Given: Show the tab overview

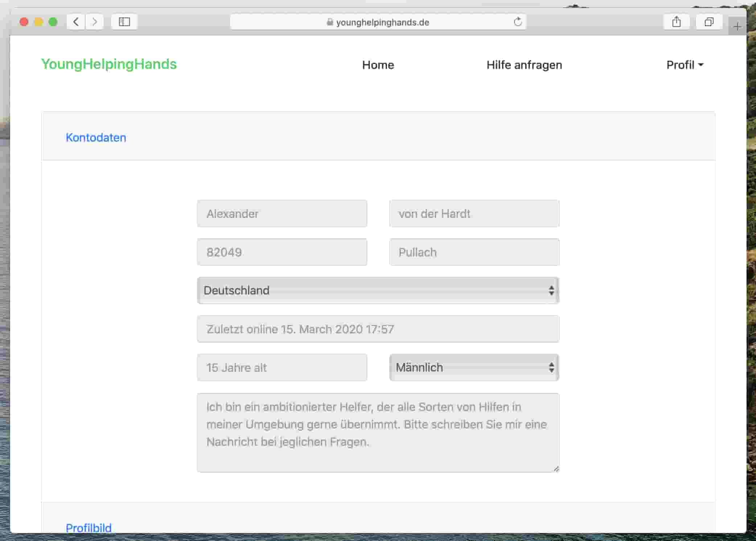Looking at the screenshot, I should pos(709,22).
